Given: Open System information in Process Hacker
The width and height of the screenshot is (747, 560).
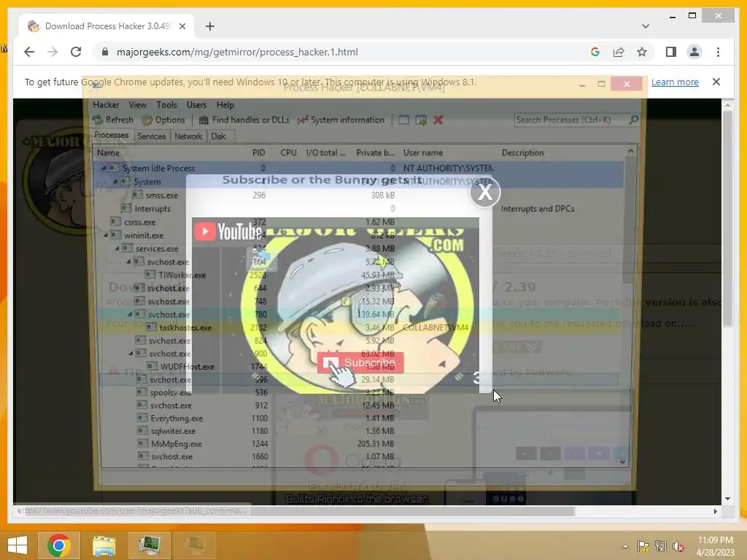Looking at the screenshot, I should pyautogui.click(x=341, y=120).
